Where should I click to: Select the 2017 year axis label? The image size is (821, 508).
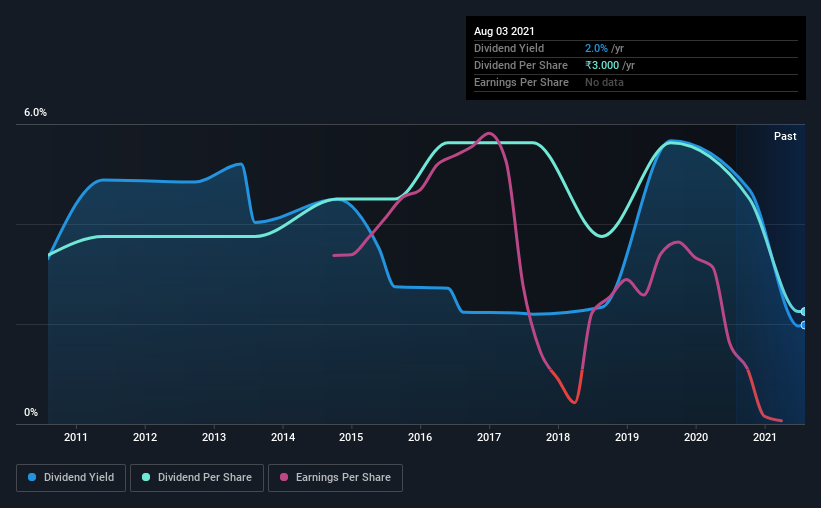point(489,438)
